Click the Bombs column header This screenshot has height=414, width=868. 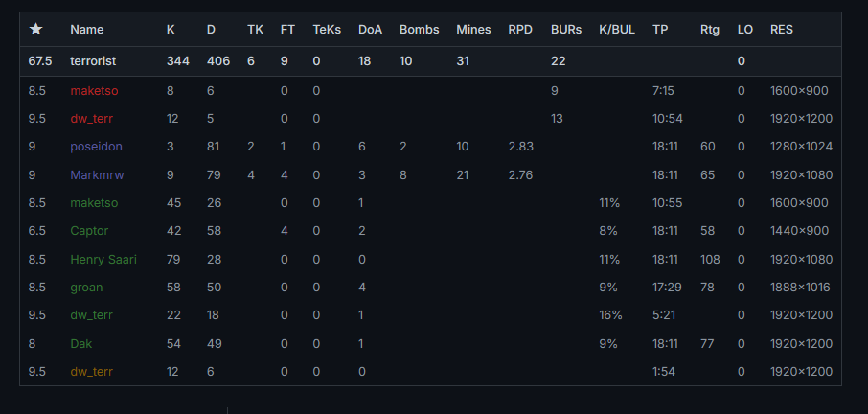click(419, 30)
